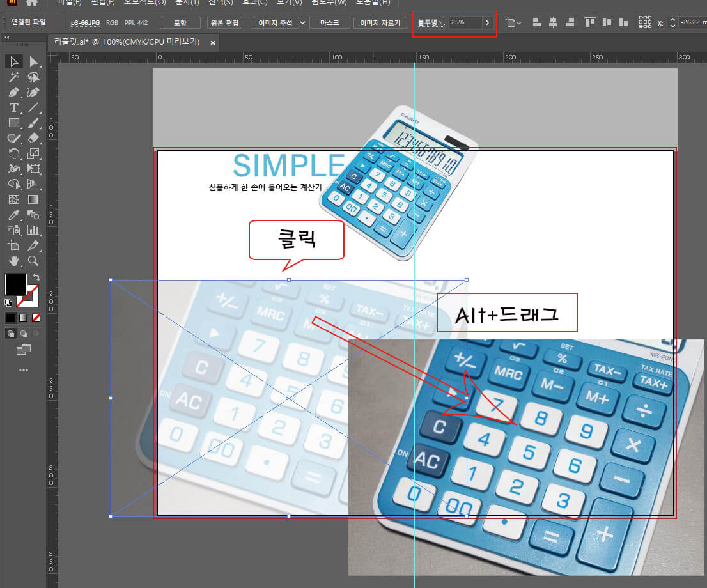The height and width of the screenshot is (588, 707).
Task: Activate the Scale tool
Action: [x=33, y=154]
